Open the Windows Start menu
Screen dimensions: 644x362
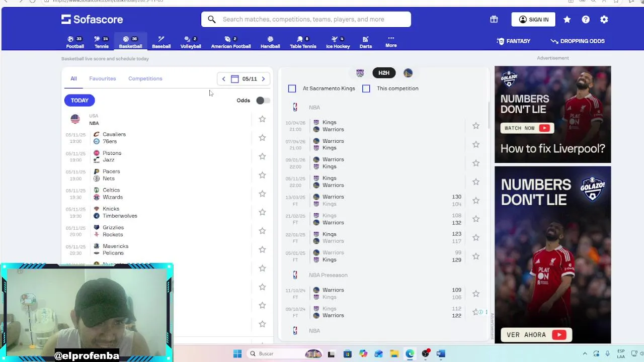point(237,354)
